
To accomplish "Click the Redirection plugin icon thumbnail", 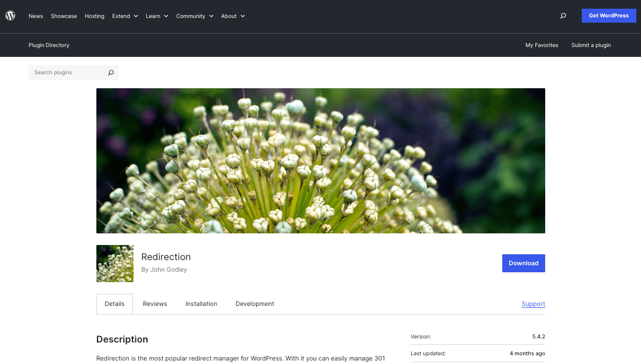I will (x=115, y=264).
